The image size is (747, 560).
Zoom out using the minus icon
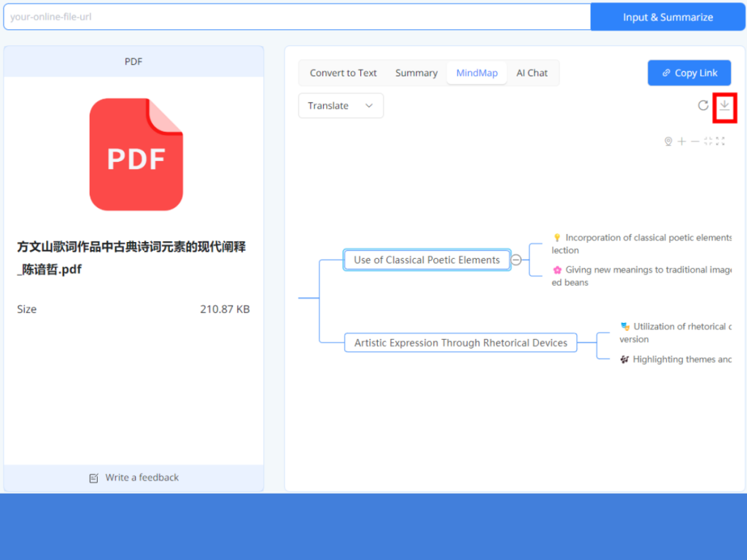(x=695, y=141)
